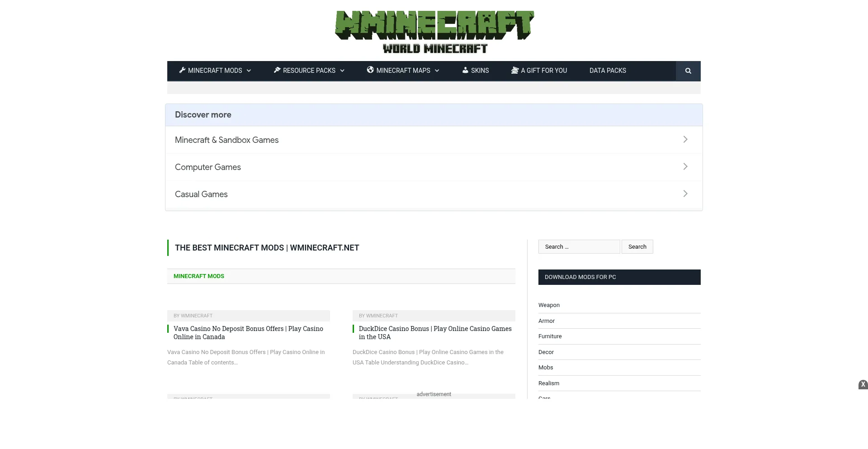This screenshot has height=449, width=868.
Task: Open the Weapon mods category
Action: (549, 305)
